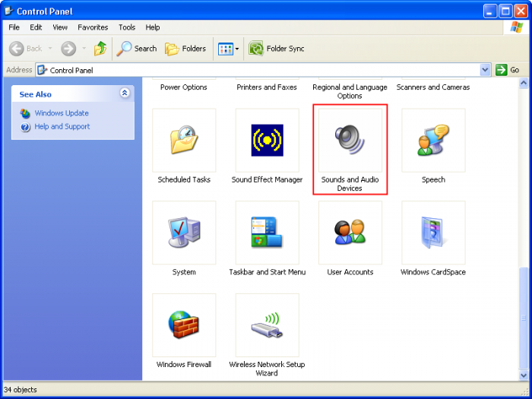The image size is (532, 399).
Task: Click the Views toolbar icon
Action: pos(225,49)
